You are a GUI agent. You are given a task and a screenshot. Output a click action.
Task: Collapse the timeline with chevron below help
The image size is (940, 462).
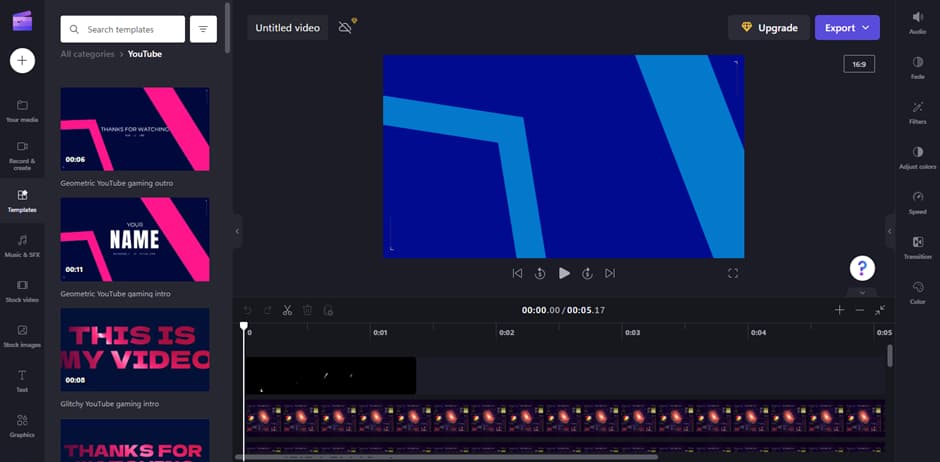(862, 292)
